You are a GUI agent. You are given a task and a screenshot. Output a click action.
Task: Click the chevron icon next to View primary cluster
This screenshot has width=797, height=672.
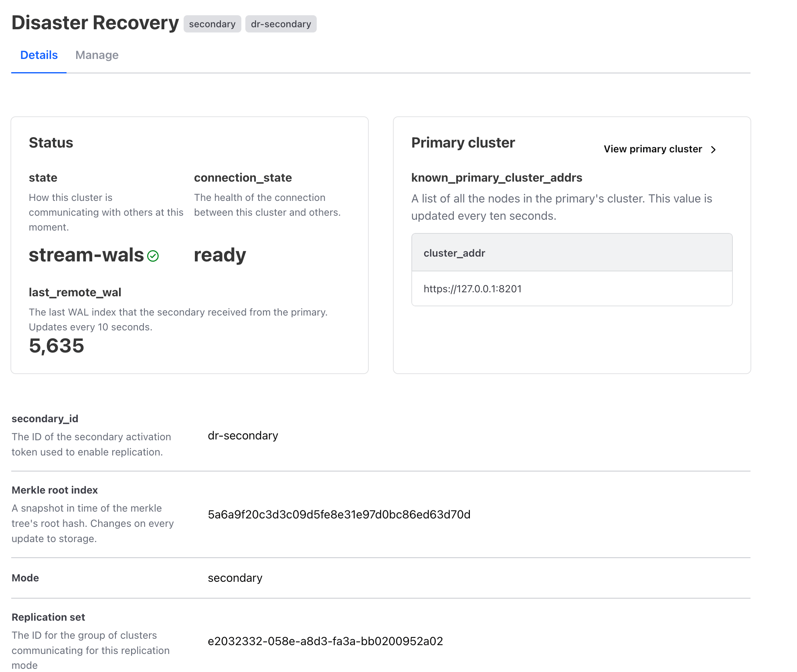[x=714, y=149]
